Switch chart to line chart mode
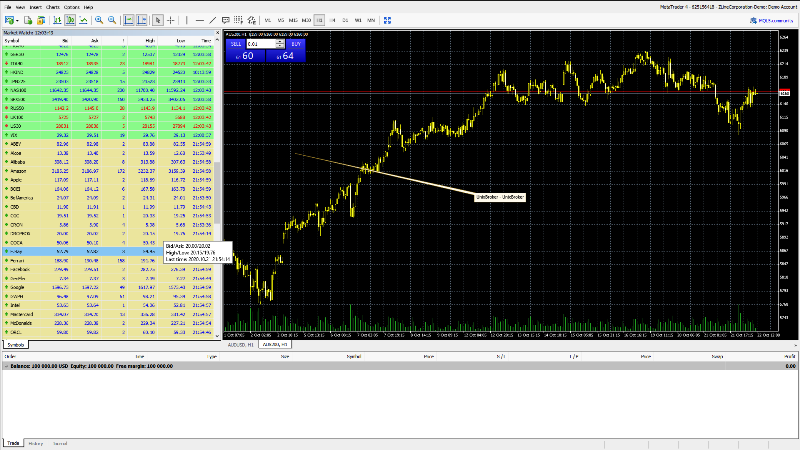This screenshot has width=800, height=450. [83, 20]
